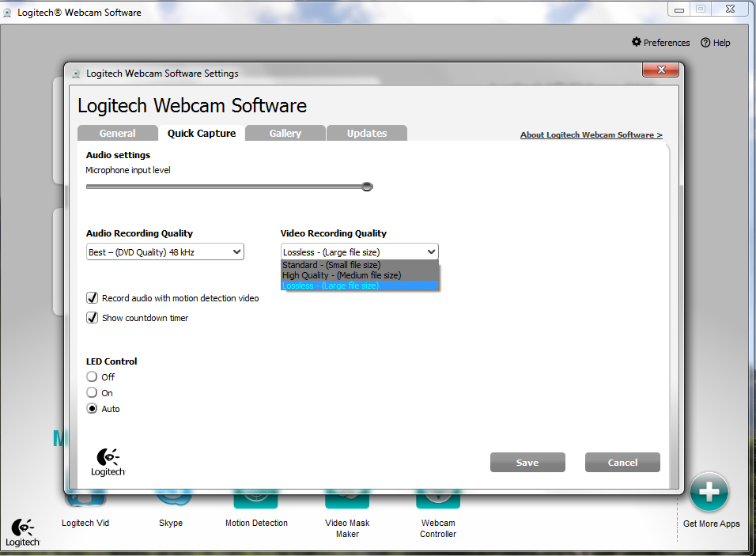Viewport: 756px width, 556px height.
Task: Open the Skype app icon
Action: point(171,498)
